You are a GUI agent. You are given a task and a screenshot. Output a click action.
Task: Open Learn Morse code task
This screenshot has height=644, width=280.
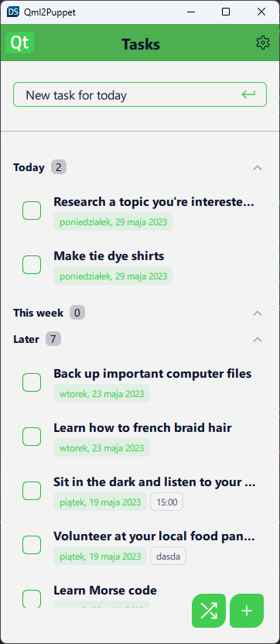(x=105, y=590)
